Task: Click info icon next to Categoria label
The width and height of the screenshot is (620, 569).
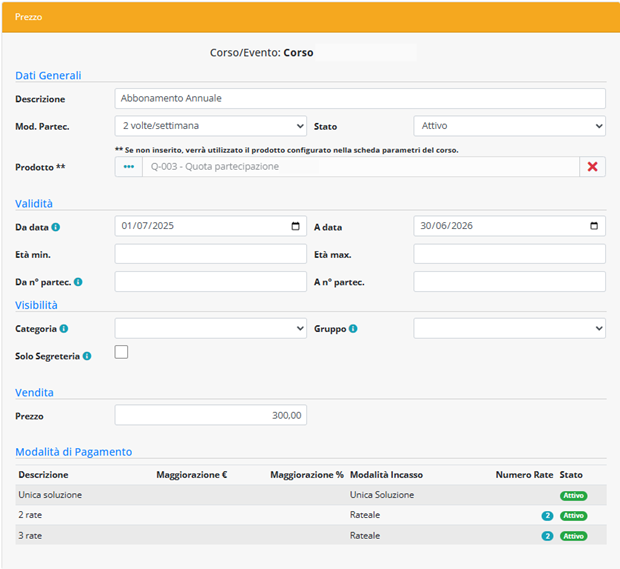Action: [x=64, y=328]
